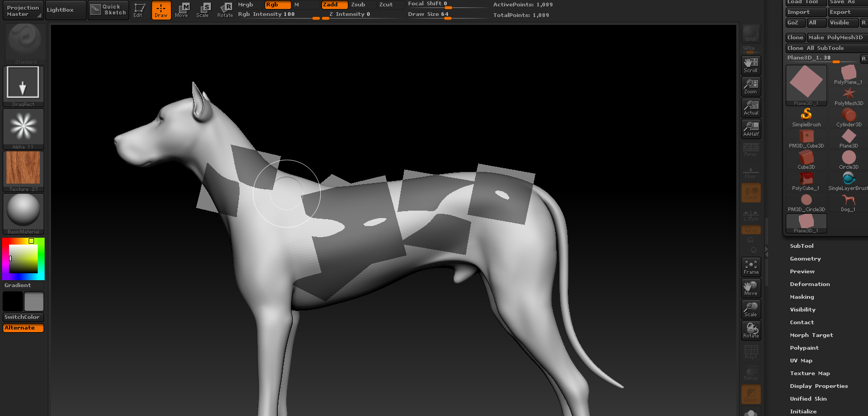Open the DragRect stroke picker
The image size is (868, 416).
coord(23,86)
